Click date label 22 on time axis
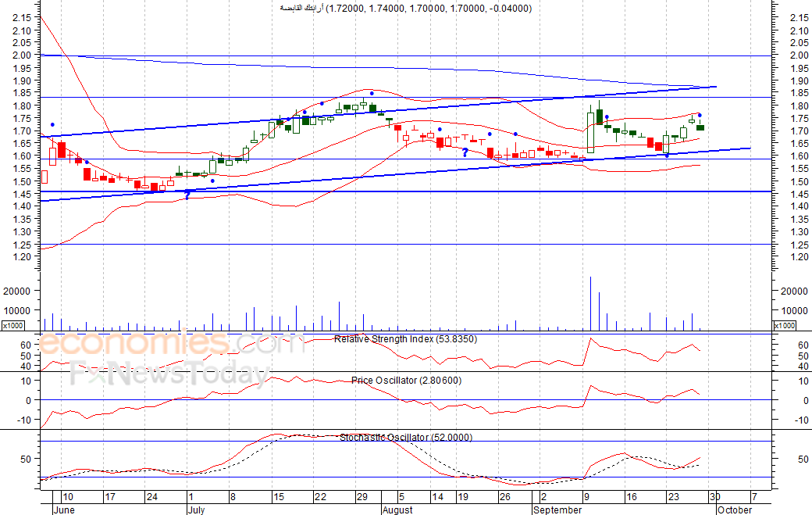 pos(321,497)
